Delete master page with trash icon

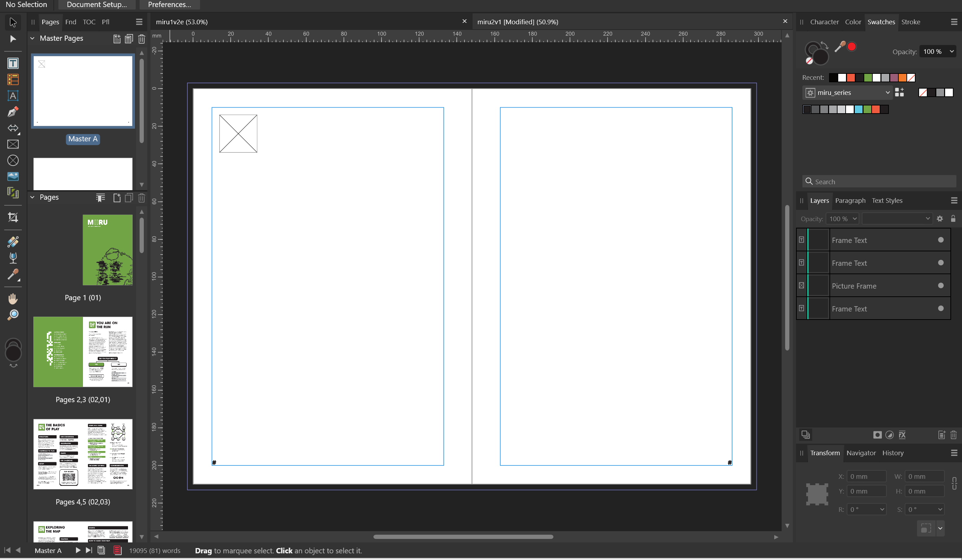[x=141, y=39]
